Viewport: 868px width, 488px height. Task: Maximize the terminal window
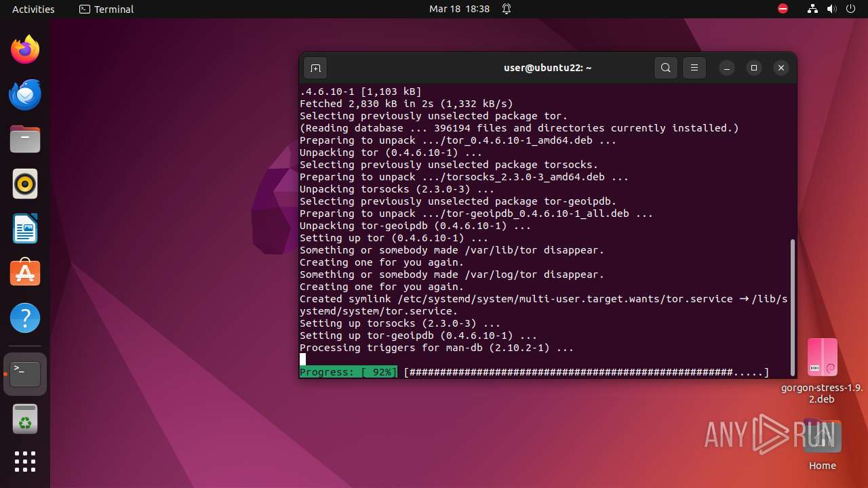pos(754,68)
